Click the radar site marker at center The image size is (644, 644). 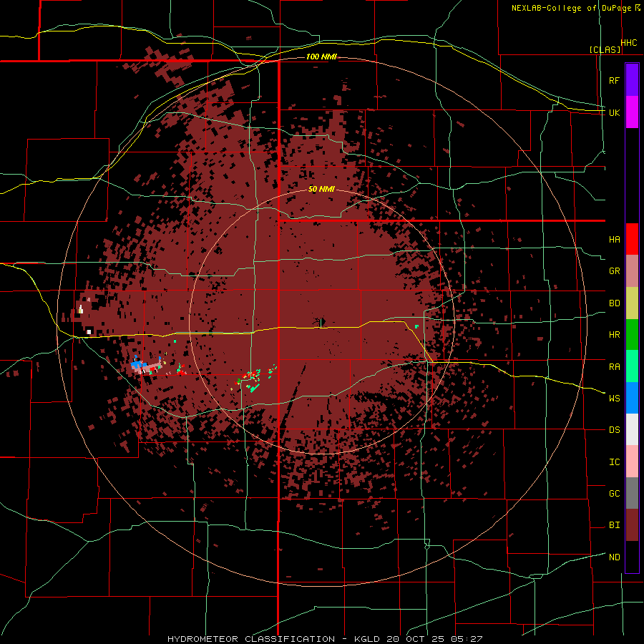pyautogui.click(x=321, y=323)
